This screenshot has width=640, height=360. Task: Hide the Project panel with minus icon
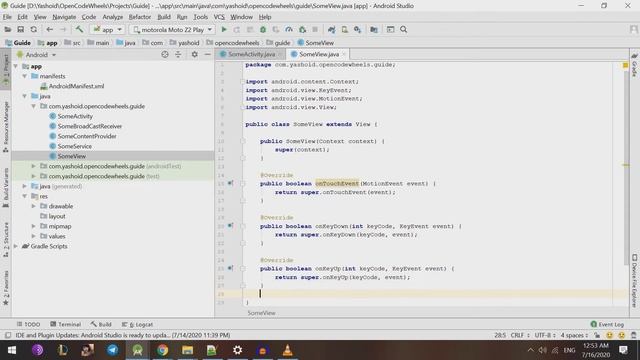pos(207,54)
